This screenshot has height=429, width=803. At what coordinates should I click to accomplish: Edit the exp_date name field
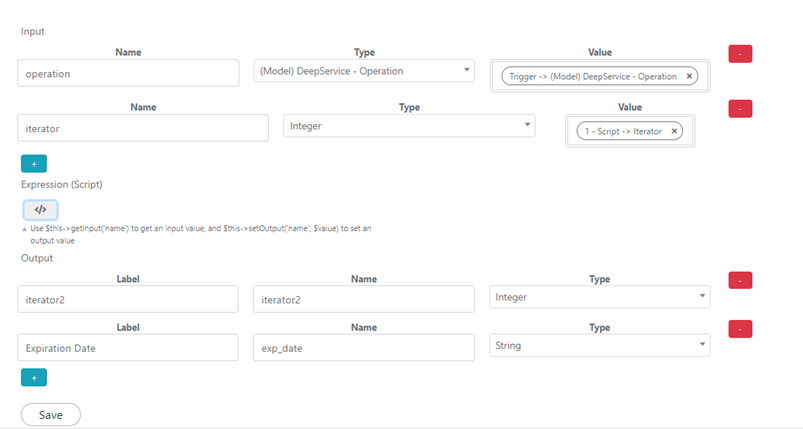364,348
